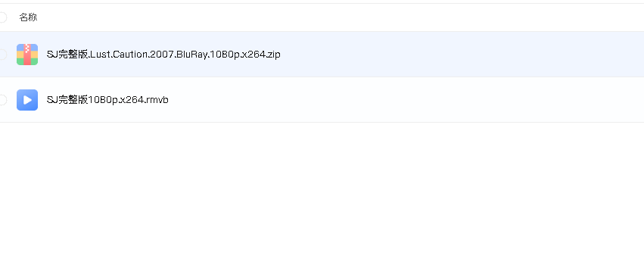Sort files by the 名称 column header
This screenshot has width=644, height=278.
(x=28, y=17)
